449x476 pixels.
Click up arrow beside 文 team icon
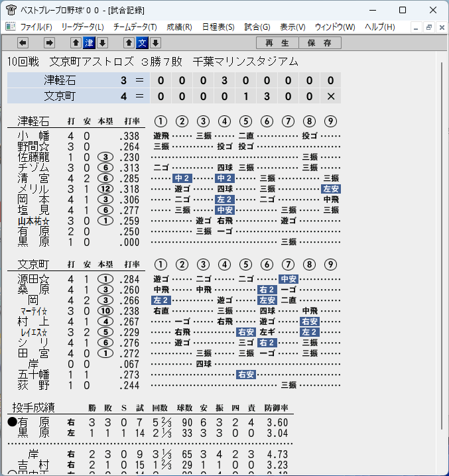pyautogui.click(x=129, y=43)
